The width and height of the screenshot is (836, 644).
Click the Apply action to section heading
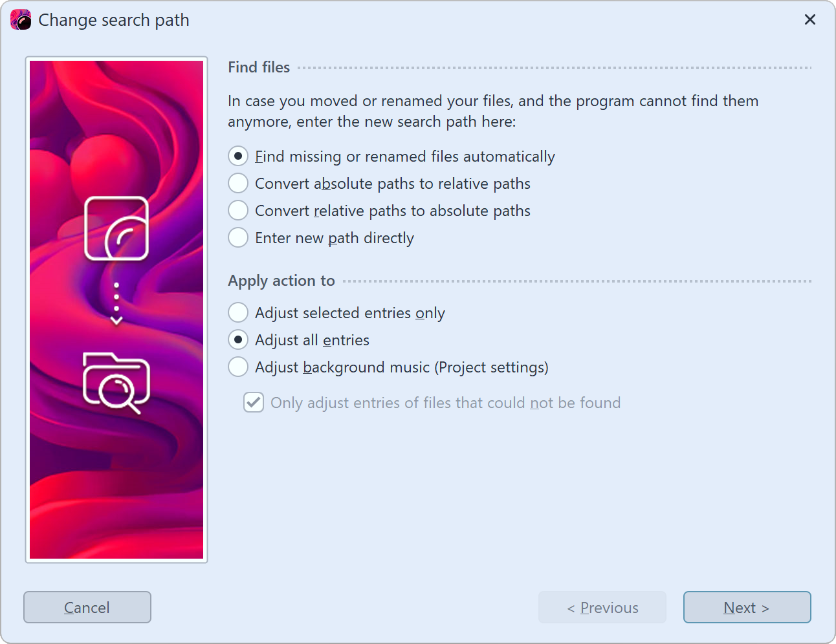tap(281, 281)
